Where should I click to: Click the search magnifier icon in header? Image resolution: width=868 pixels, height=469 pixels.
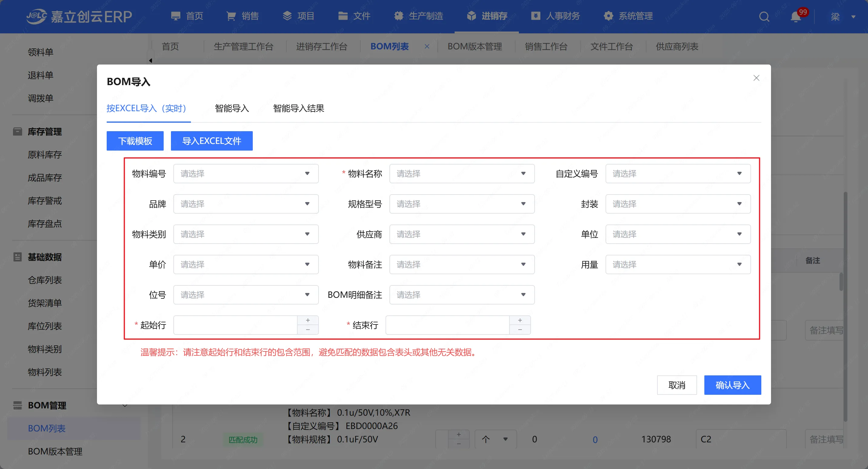coord(764,16)
